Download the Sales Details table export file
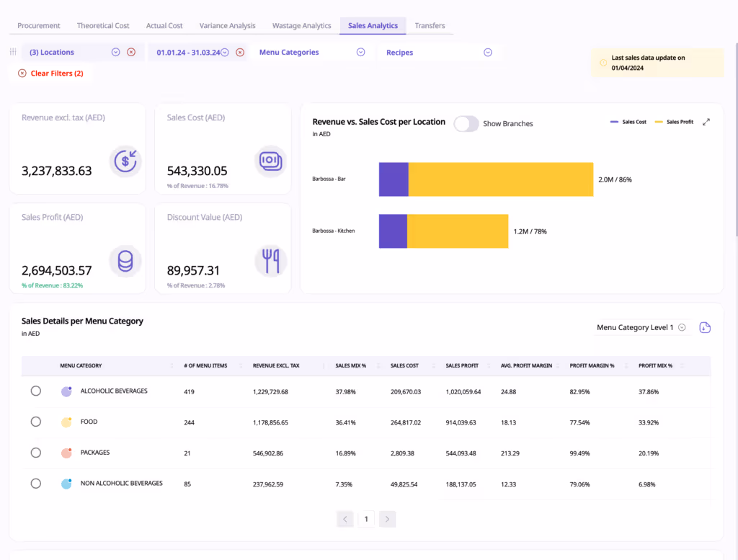Image resolution: width=738 pixels, height=560 pixels. [x=705, y=327]
